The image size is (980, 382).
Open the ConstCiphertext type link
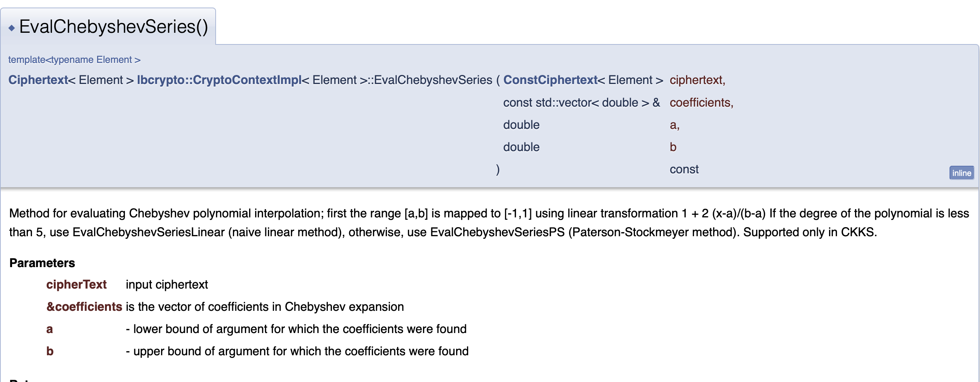[550, 80]
